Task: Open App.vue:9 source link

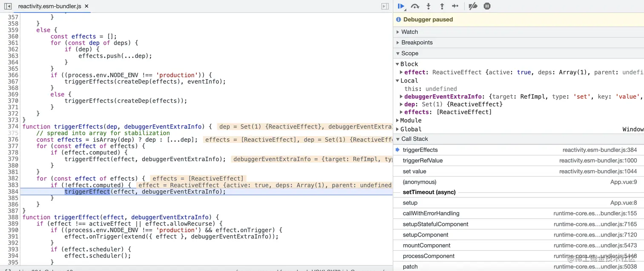Action: click(x=624, y=182)
